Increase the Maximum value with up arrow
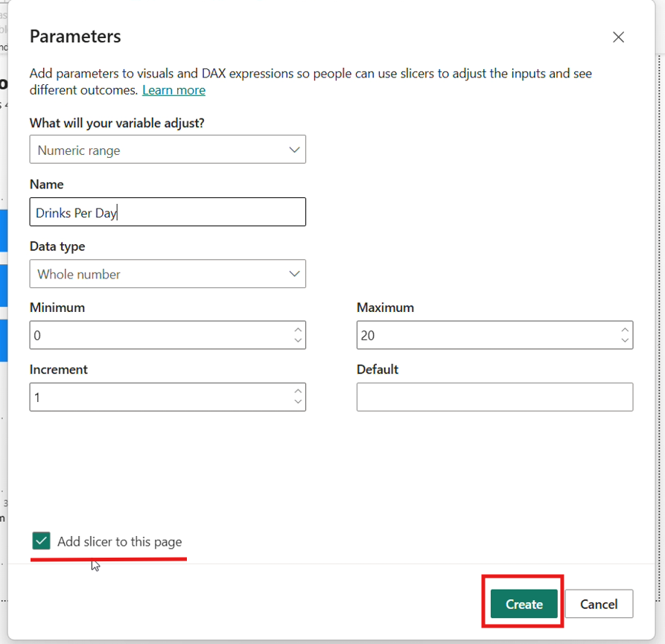Screen dimensions: 665x644 [625, 330]
